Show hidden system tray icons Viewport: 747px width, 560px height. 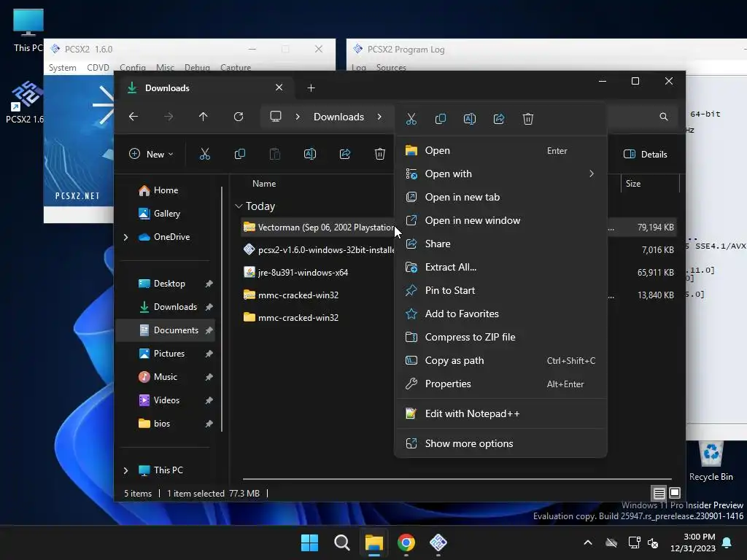588,542
